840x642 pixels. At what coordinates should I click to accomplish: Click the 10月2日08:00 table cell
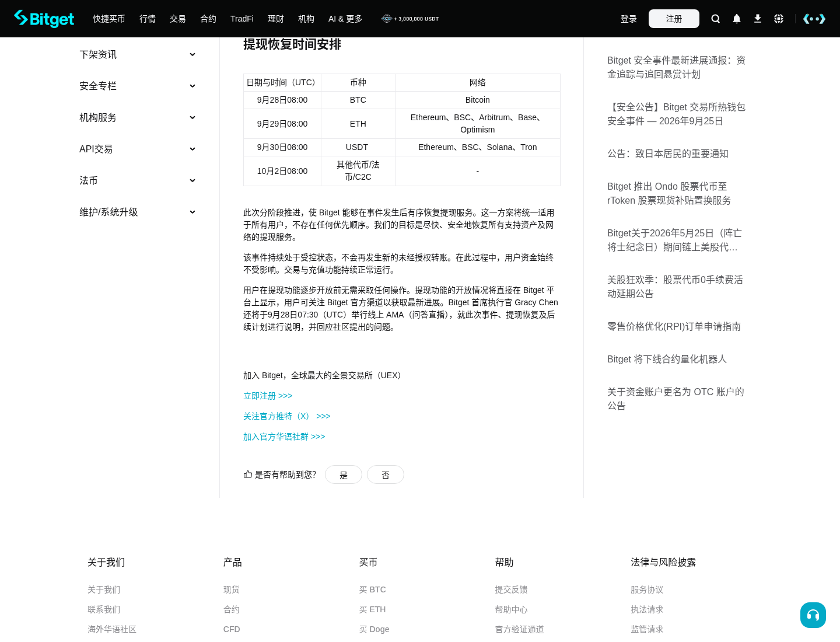pos(282,171)
